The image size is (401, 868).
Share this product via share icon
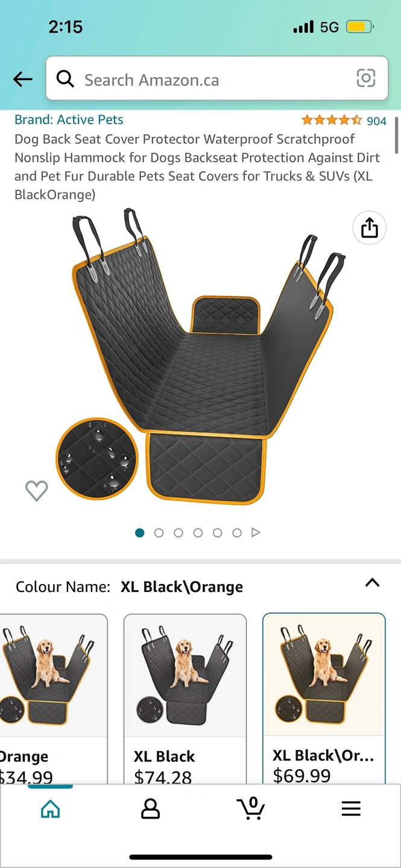(369, 228)
